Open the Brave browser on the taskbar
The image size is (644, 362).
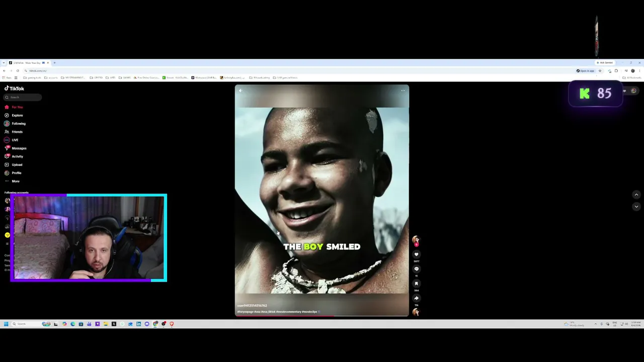[172, 324]
